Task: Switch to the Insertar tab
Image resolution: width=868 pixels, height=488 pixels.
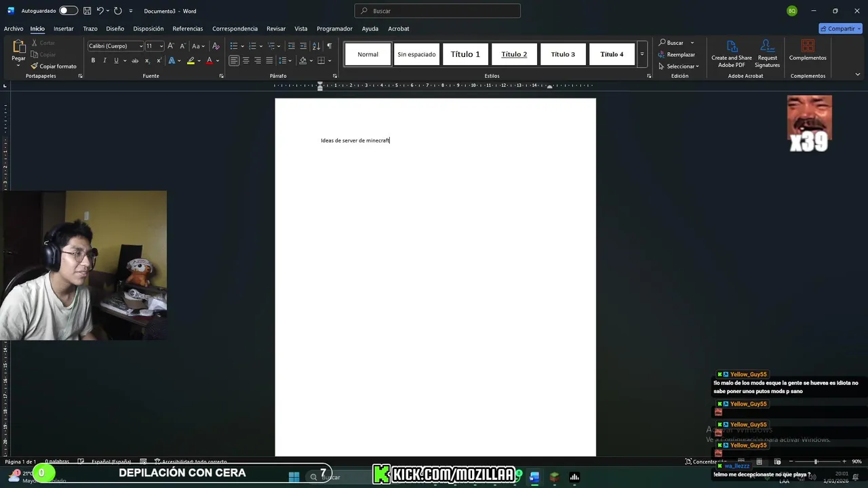Action: click(64, 28)
